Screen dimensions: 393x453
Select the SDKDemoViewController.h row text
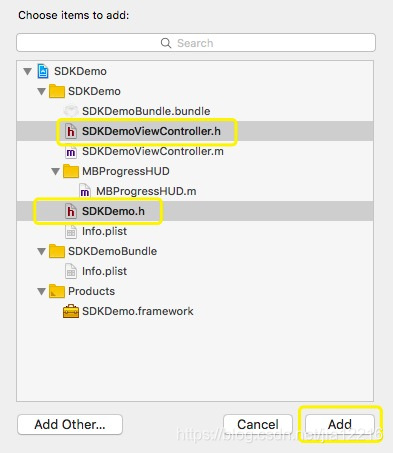151,131
